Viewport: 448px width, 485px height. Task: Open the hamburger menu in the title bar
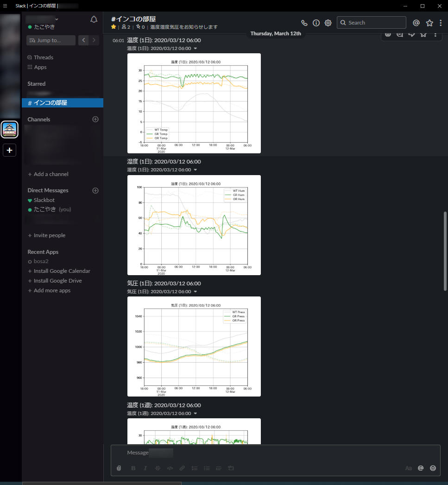pos(5,6)
